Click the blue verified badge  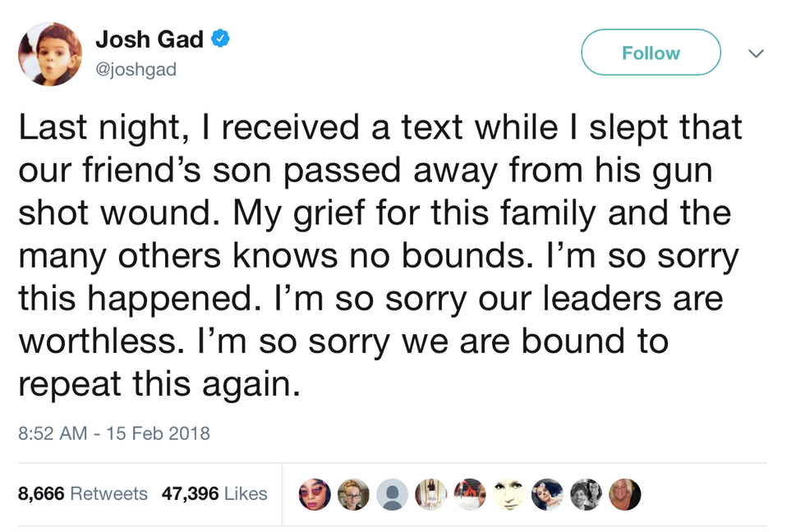pyautogui.click(x=221, y=38)
